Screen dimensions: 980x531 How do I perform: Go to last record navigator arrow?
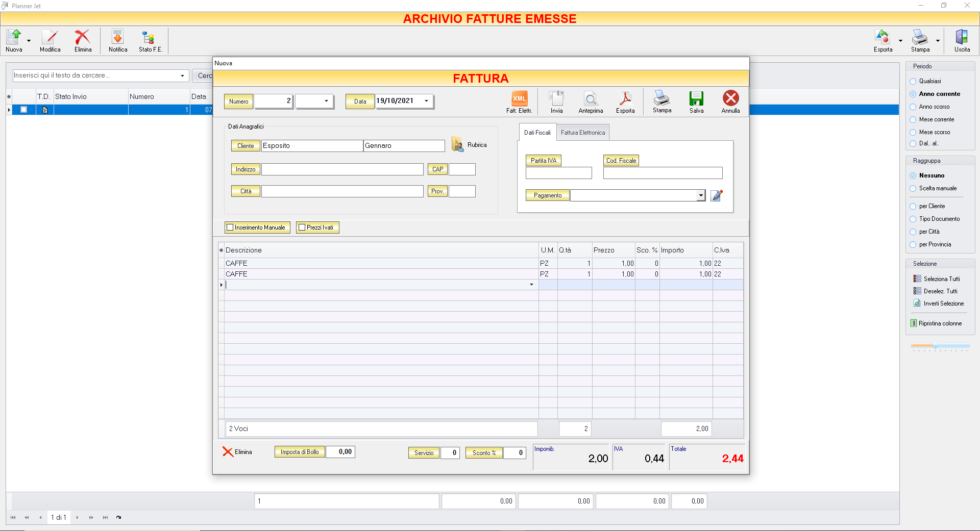(x=105, y=517)
